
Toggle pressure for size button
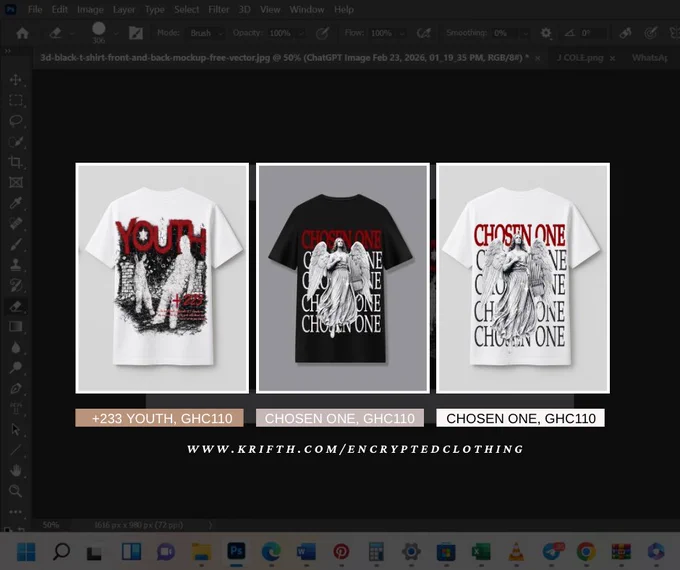pyautogui.click(x=651, y=33)
